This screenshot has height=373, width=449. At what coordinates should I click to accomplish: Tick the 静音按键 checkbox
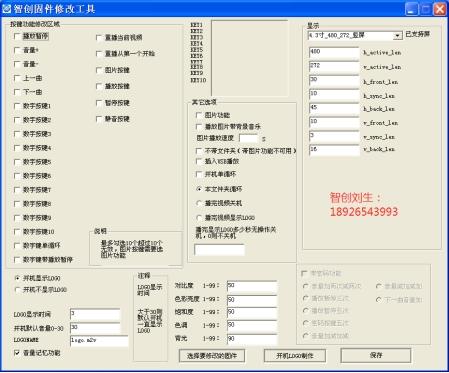click(x=99, y=119)
